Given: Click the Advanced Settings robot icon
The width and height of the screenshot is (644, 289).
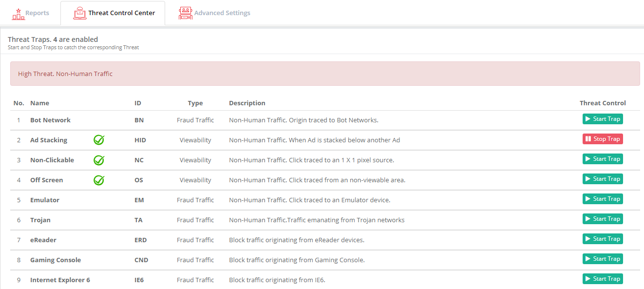Looking at the screenshot, I should [186, 13].
